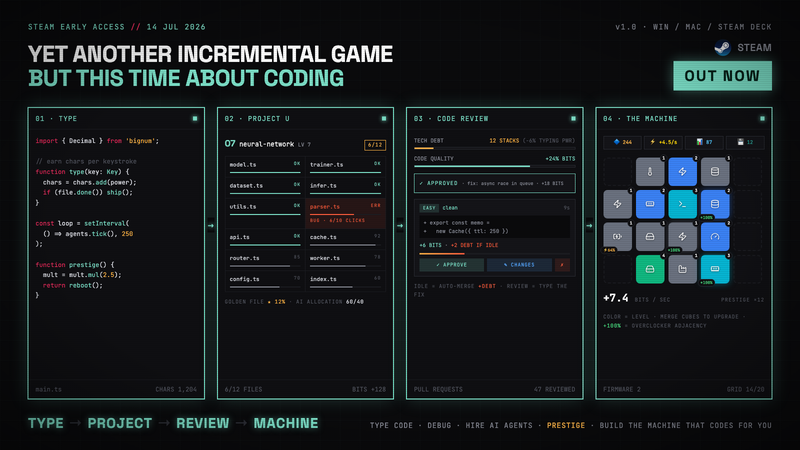Click the square indicator in The Machine header
The height and width of the screenshot is (450, 800).
(763, 118)
